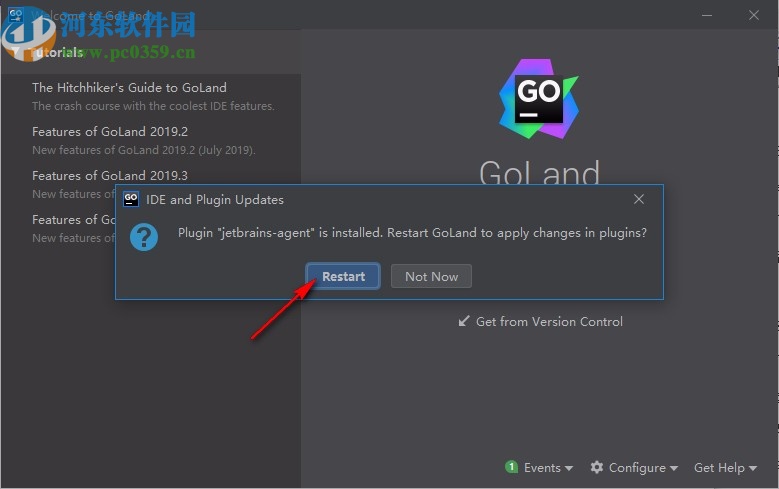This screenshot has width=779, height=489.
Task: Click the IDE and Plugin Updates title text
Action: coord(215,200)
